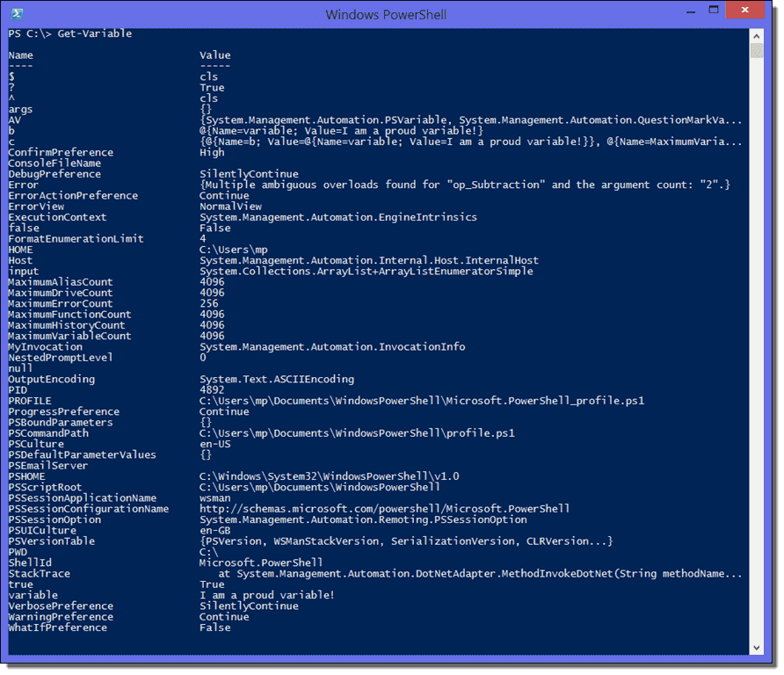Viewport: 784px width, 675px height.
Task: Click the vertical scrollbar thumb
Action: click(756, 50)
